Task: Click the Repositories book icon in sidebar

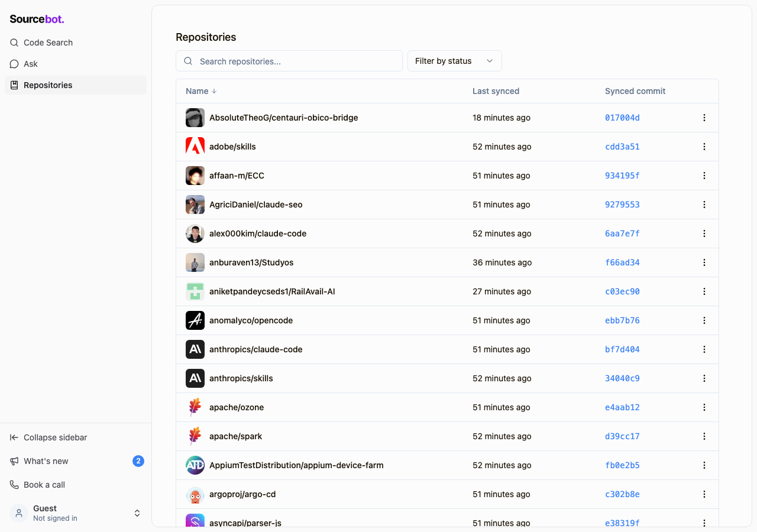Action: (x=14, y=85)
